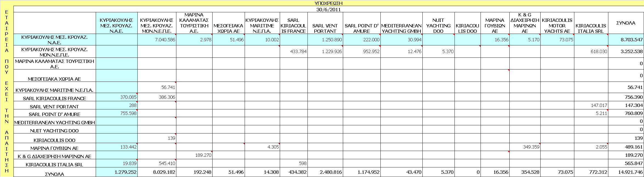Select cell with value 7.040.586

tap(157, 40)
